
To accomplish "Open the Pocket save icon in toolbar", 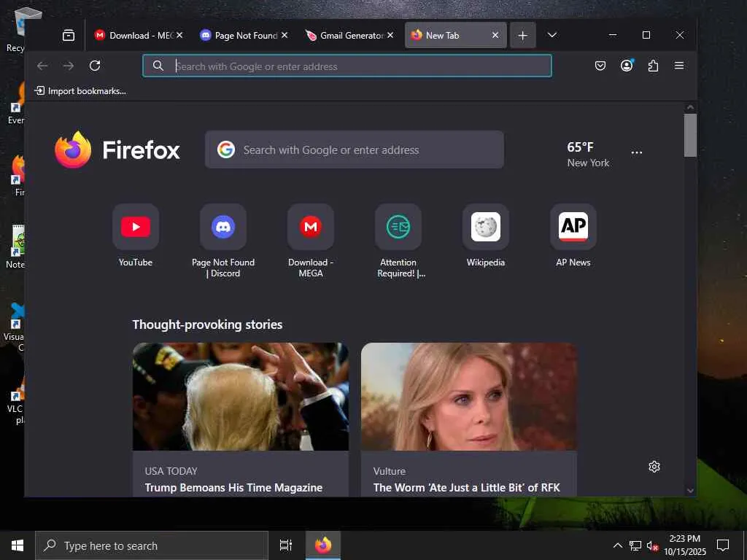I will tap(600, 66).
